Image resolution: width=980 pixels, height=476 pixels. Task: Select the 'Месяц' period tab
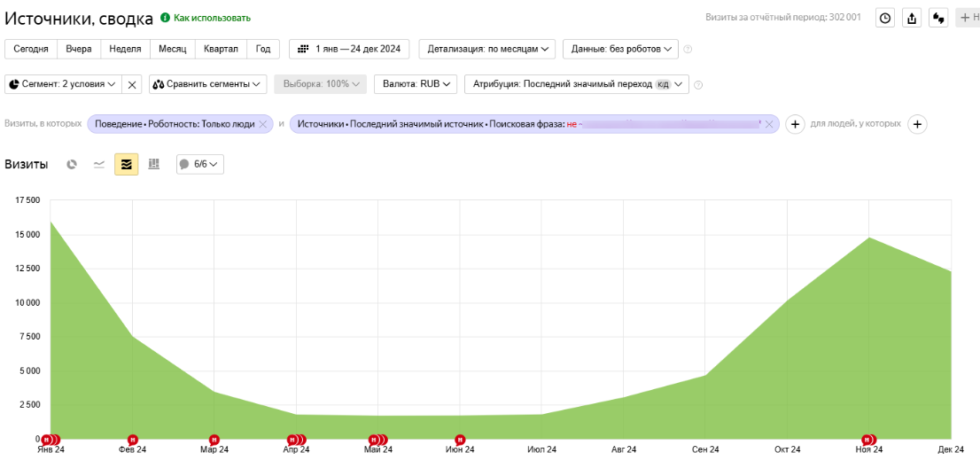(x=173, y=50)
